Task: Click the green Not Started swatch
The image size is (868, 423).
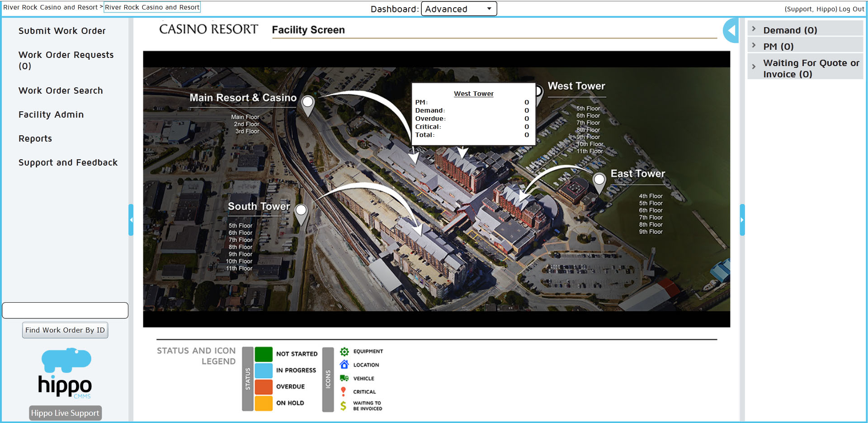Action: (x=264, y=354)
